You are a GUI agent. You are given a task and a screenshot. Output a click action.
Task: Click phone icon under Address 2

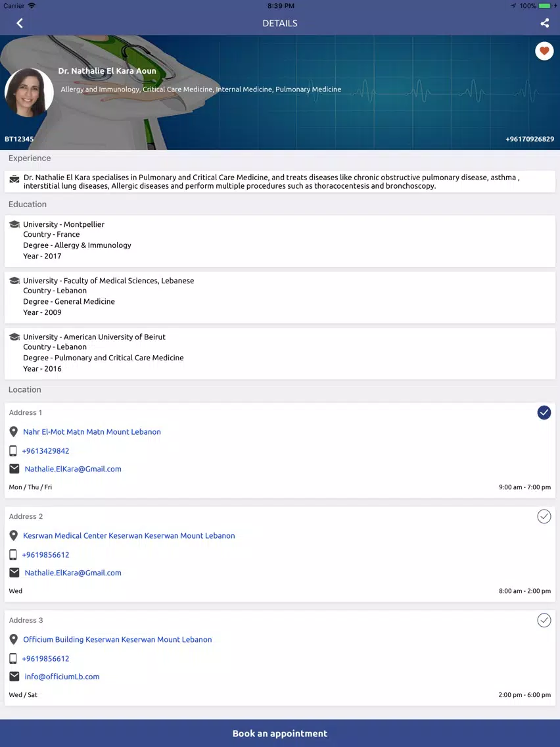(x=13, y=554)
